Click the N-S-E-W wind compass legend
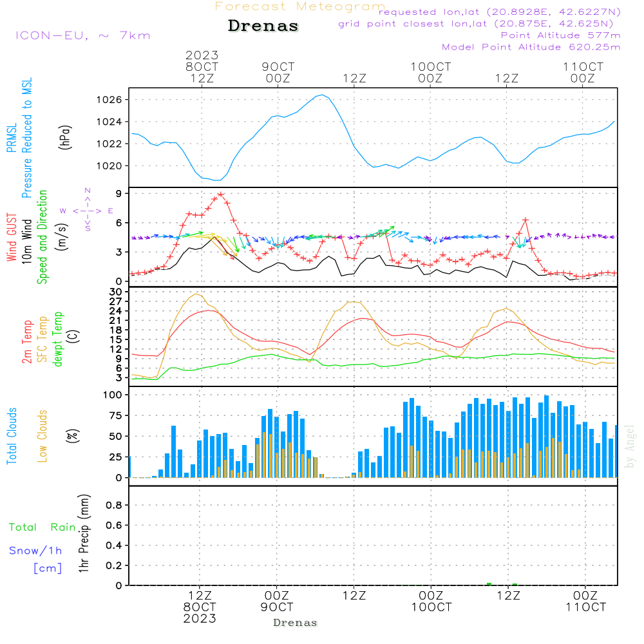Screen dimensions: 644x644 pyautogui.click(x=88, y=210)
